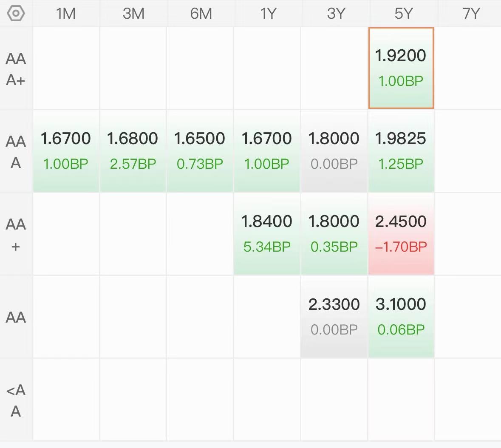This screenshot has width=501, height=448.
Task: Select the <AAA rating row label
Action: pos(16,400)
